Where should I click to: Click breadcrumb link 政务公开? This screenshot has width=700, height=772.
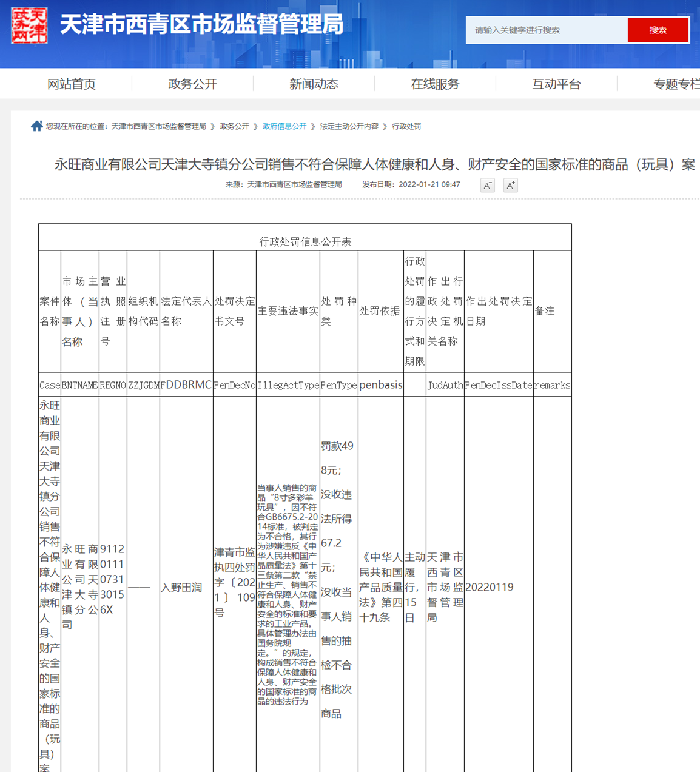[235, 126]
